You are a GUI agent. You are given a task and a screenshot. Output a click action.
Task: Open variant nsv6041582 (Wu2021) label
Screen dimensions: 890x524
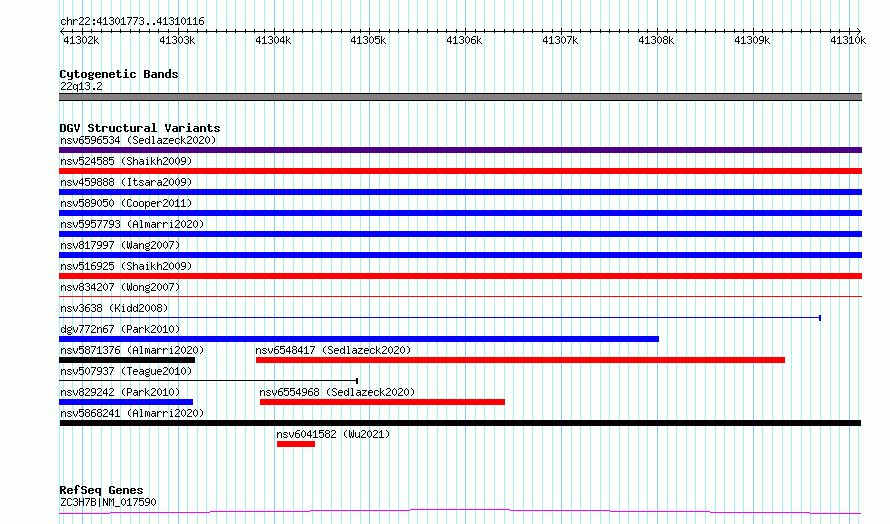click(x=333, y=434)
